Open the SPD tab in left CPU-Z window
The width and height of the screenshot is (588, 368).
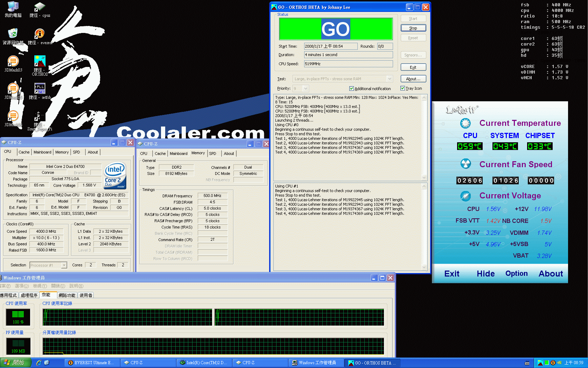point(76,152)
